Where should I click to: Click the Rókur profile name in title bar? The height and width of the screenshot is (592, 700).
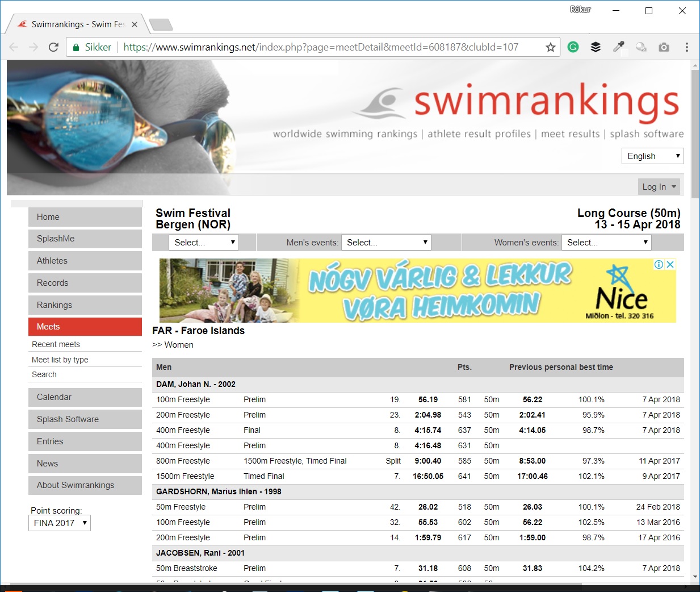click(580, 9)
